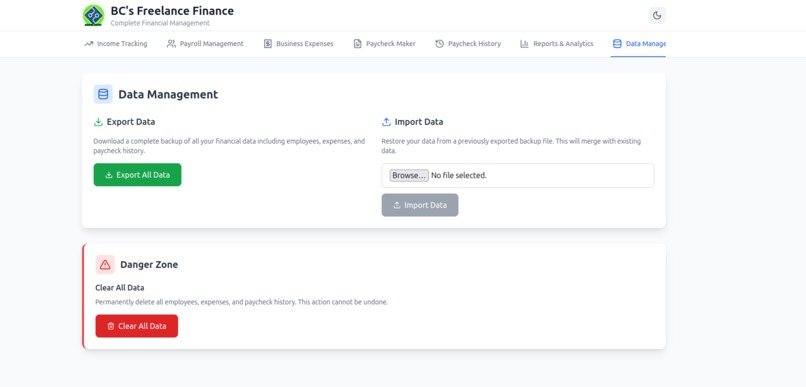Image resolution: width=806 pixels, height=387 pixels.
Task: Click the 'Restore your data' description text
Action: (511, 146)
